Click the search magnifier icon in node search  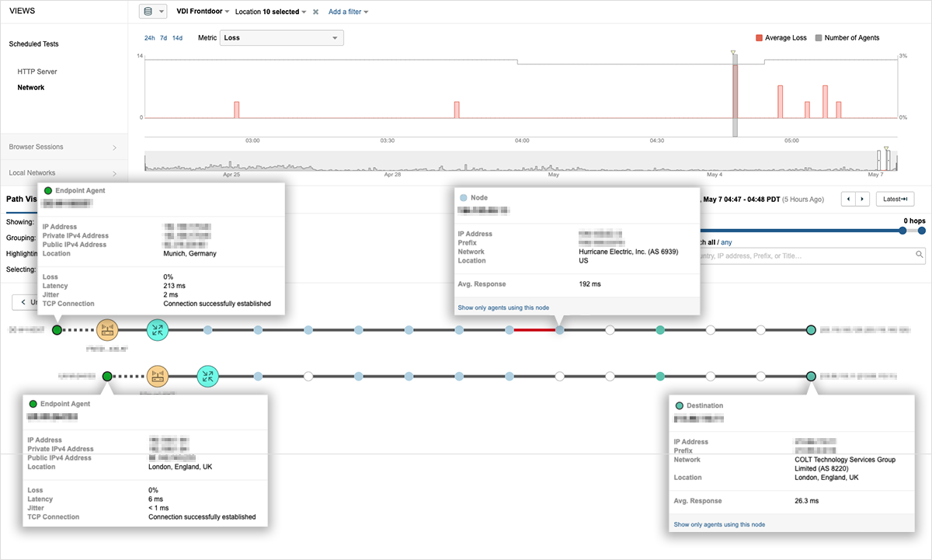(x=920, y=255)
